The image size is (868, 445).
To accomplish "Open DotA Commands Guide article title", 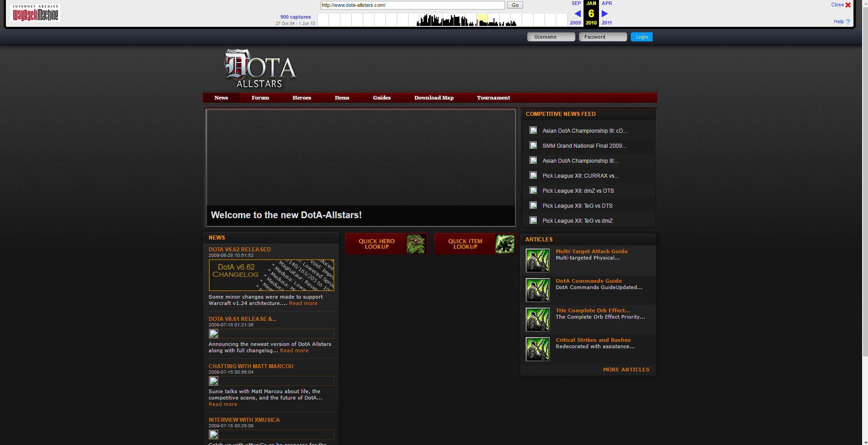I will tap(589, 281).
